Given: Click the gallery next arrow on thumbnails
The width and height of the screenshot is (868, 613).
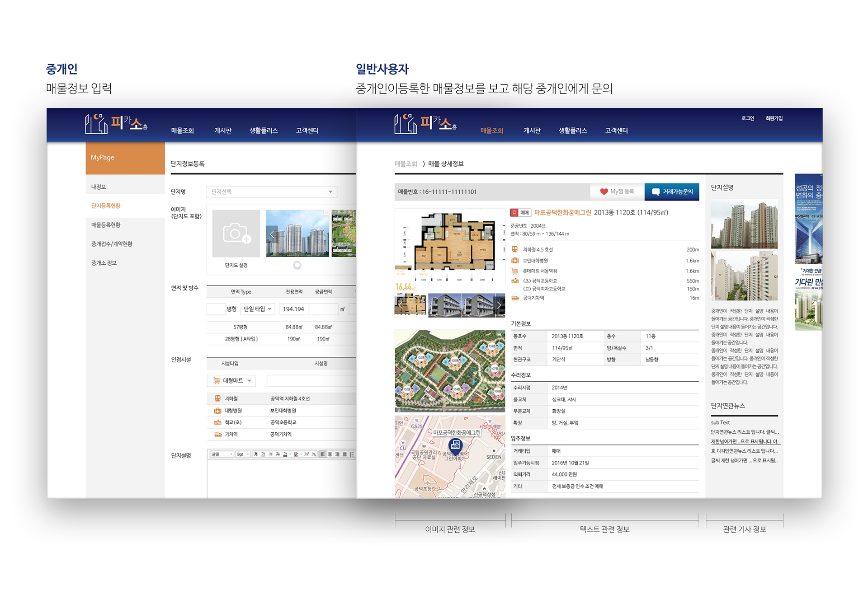Looking at the screenshot, I should pos(499,306).
